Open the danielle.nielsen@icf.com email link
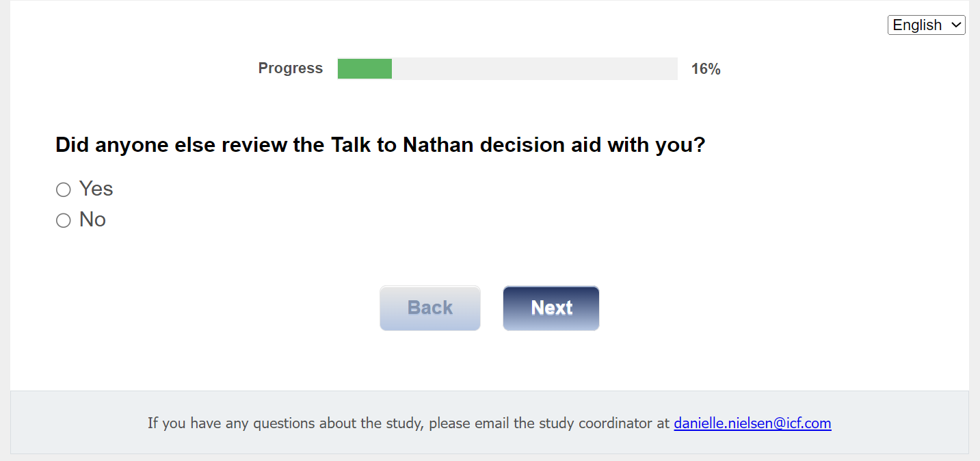Viewport: 980px width, 461px height. [752, 423]
